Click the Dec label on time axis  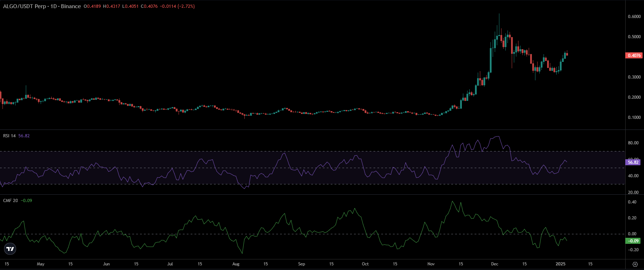point(495,264)
